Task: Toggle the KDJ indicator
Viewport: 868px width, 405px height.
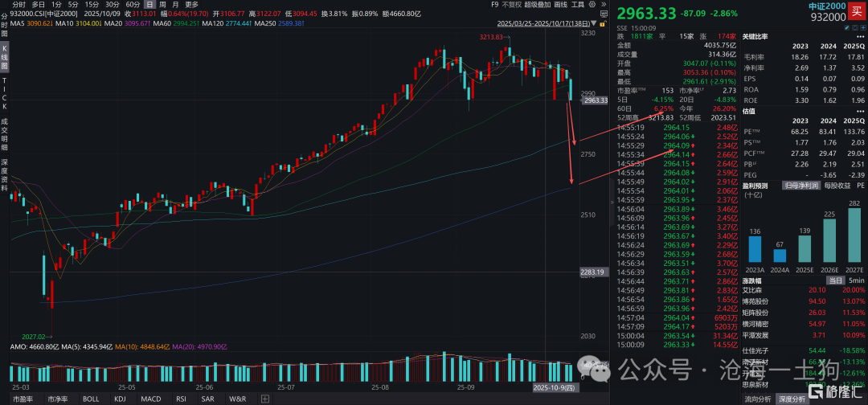Action: 120,399
